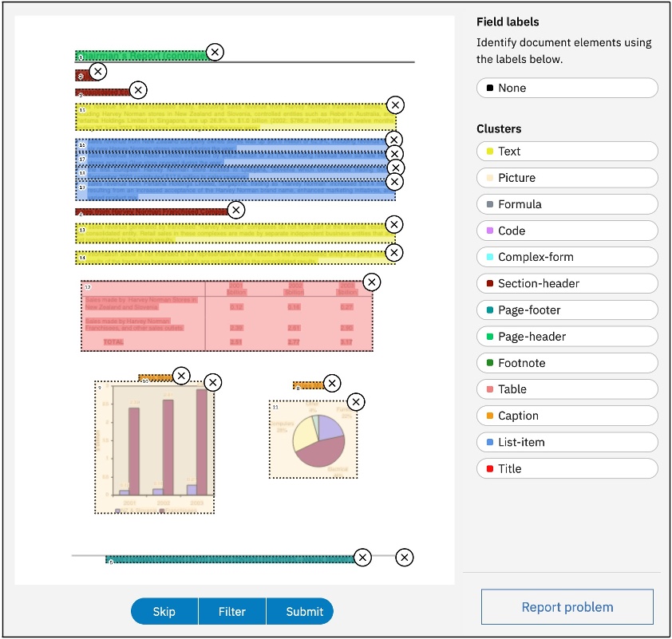Delete the topmost blue List-item annotation
Screen dimensions: 672x639
[x=394, y=140]
